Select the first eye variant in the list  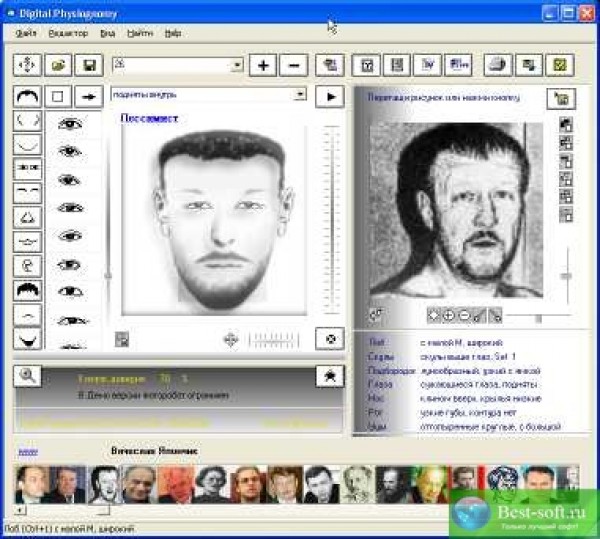pyautogui.click(x=69, y=124)
